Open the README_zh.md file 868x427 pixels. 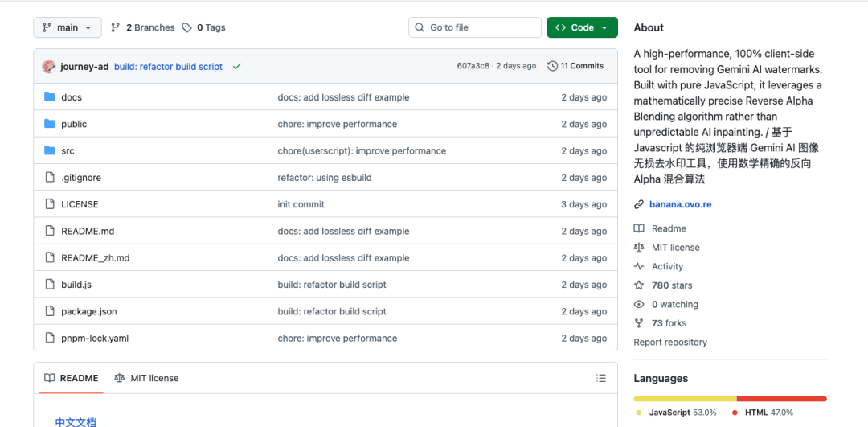[95, 257]
